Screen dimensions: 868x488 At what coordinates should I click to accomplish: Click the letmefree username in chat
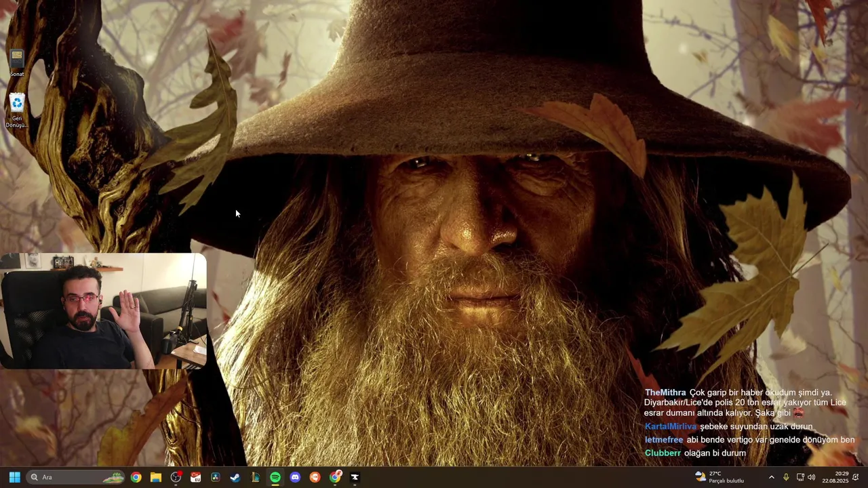point(664,440)
